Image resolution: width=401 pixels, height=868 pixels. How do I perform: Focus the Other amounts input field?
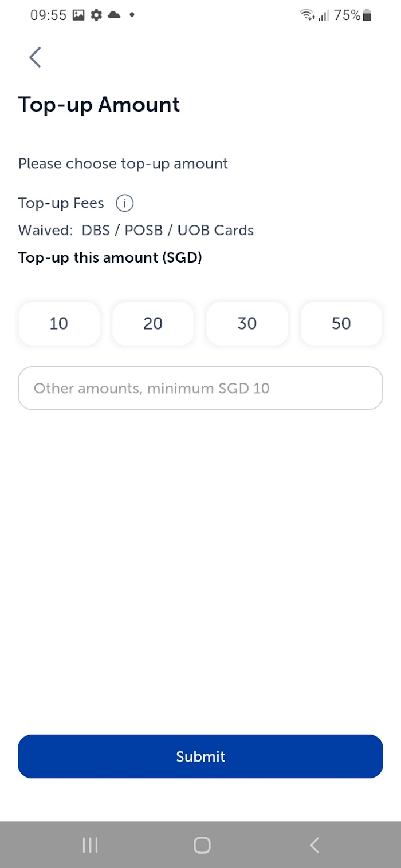pyautogui.click(x=200, y=388)
